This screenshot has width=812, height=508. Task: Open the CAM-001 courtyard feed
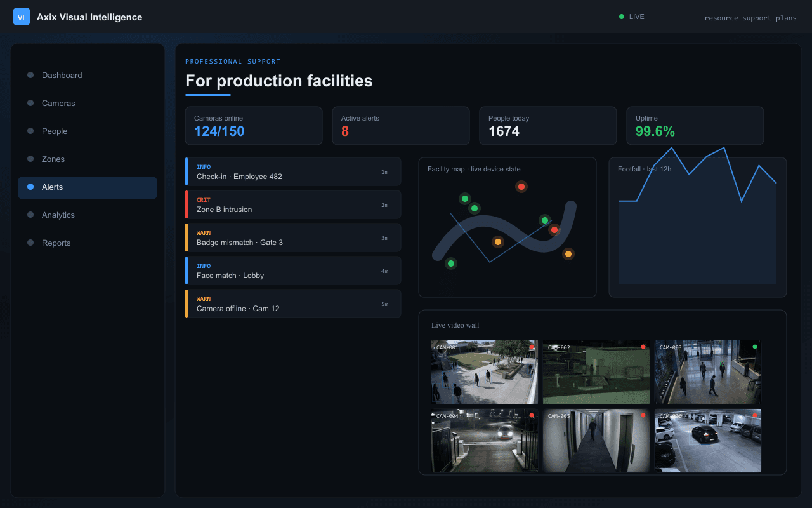(485, 372)
